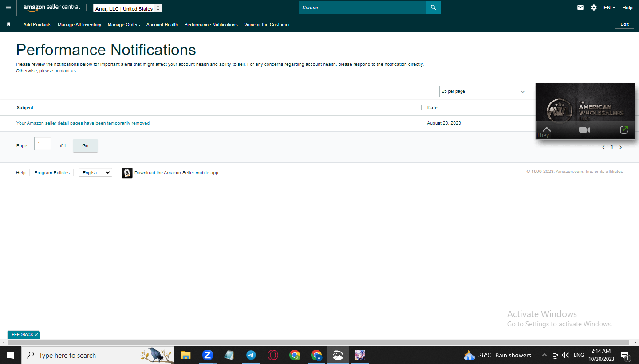Image resolution: width=639 pixels, height=364 pixels.
Task: Open the hamburger navigation menu
Action: (x=8, y=8)
